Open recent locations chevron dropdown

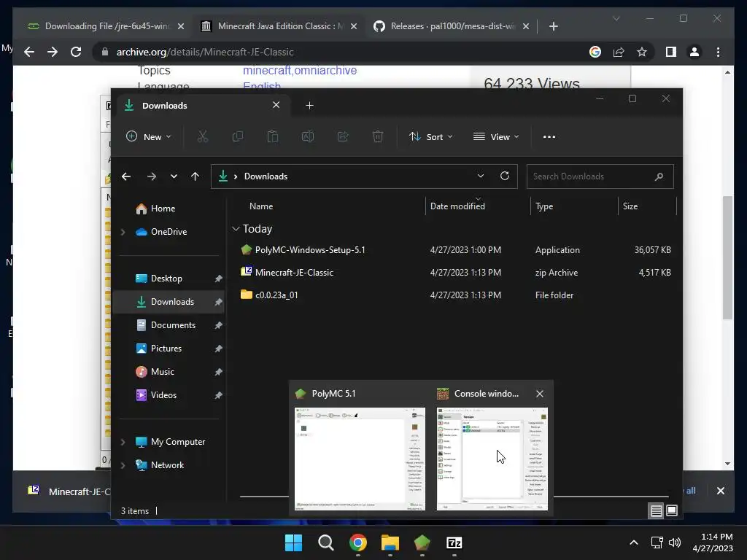point(174,176)
